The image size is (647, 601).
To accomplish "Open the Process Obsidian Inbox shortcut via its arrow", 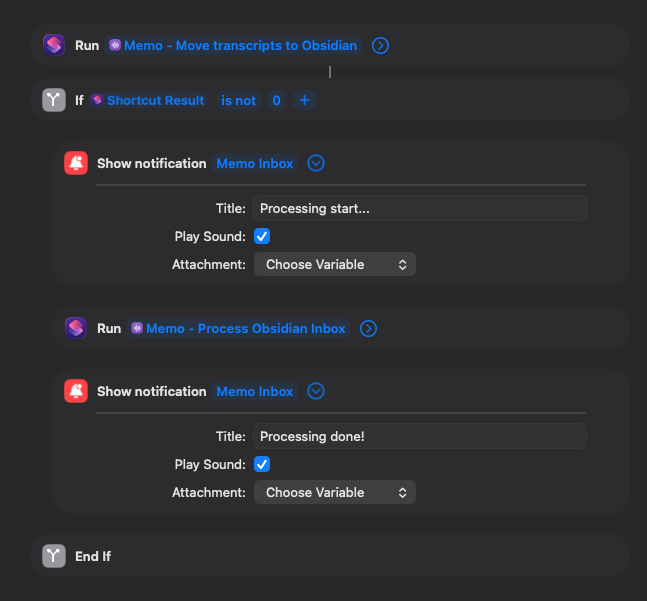I will point(368,328).
